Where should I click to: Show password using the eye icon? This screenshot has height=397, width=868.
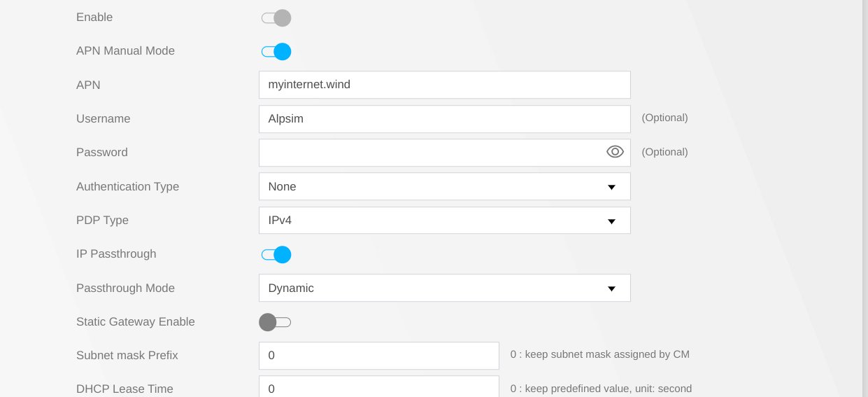(x=615, y=152)
